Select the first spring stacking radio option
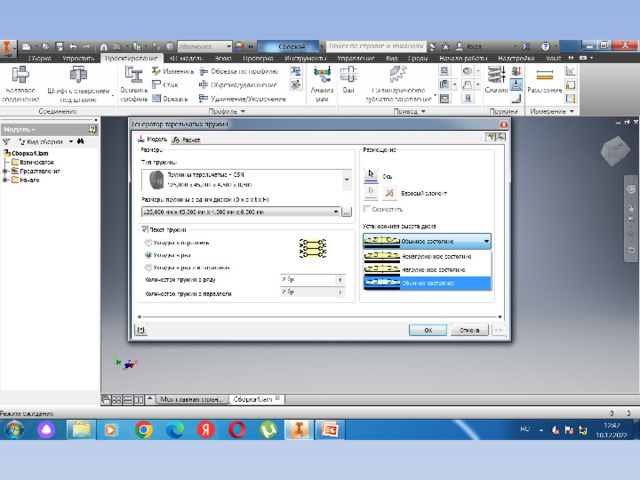 point(150,242)
